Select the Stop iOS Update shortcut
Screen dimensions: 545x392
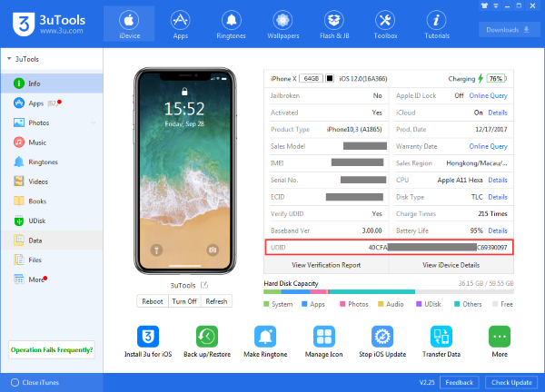point(382,340)
